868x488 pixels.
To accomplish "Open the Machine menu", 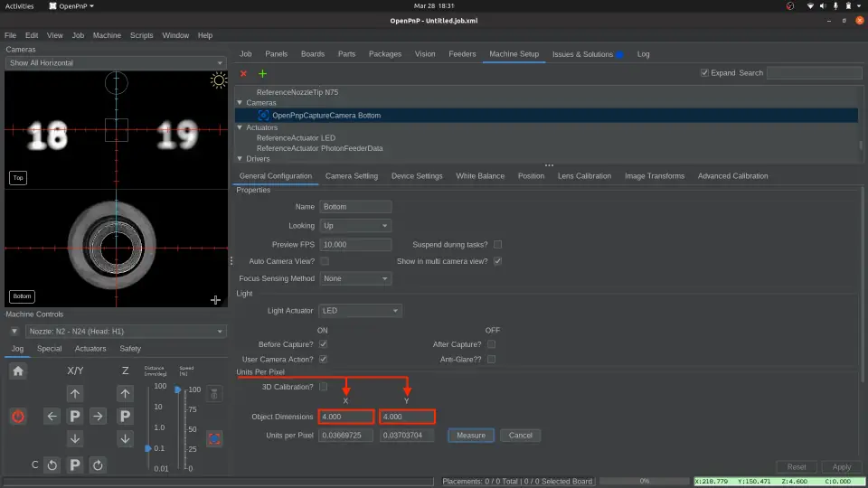I will pyautogui.click(x=107, y=35).
